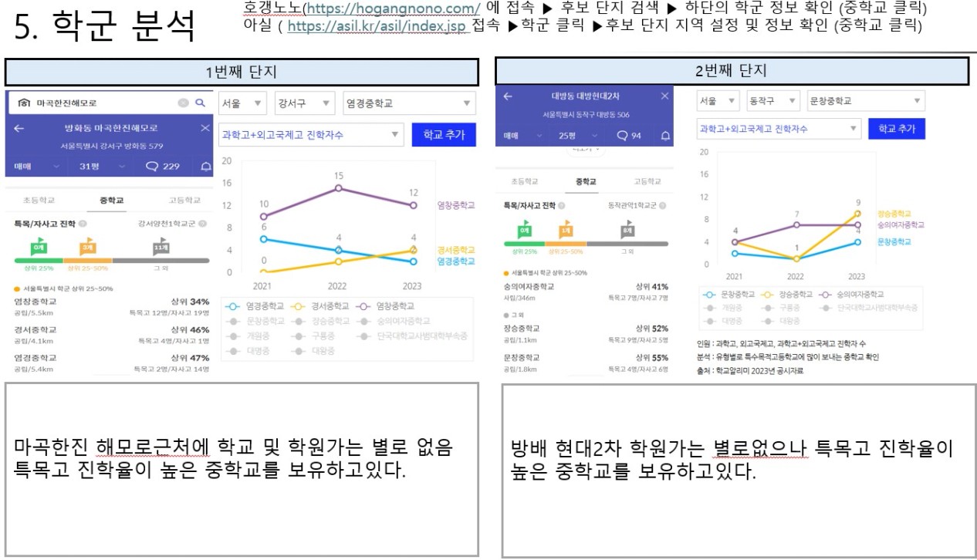
Task: Switch to the 고등학교 tab in the 대방현대2차 panel
Action: coord(647,181)
